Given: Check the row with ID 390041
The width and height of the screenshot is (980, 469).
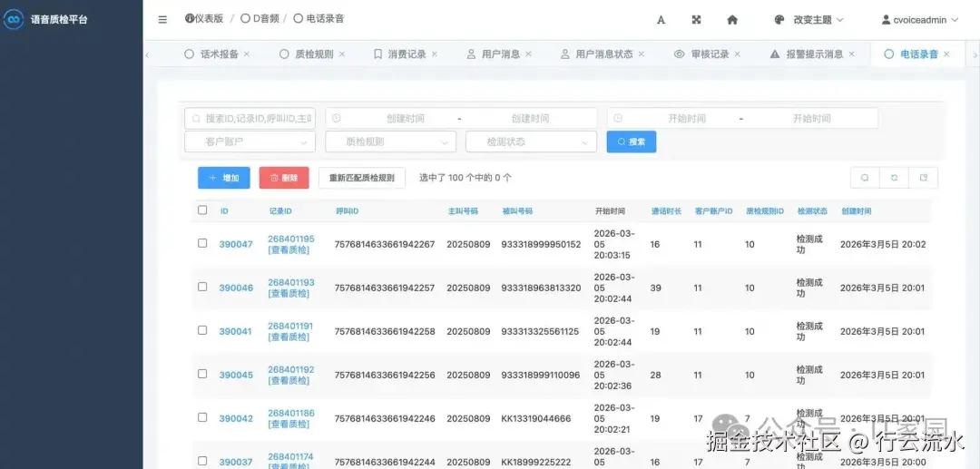Looking at the screenshot, I should coord(202,330).
